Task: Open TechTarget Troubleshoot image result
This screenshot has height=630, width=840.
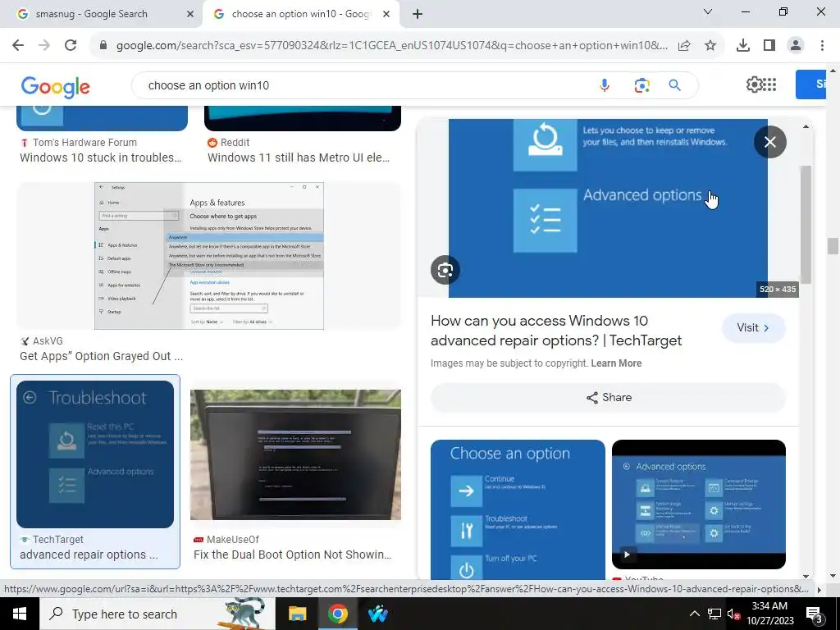Action: click(95, 454)
